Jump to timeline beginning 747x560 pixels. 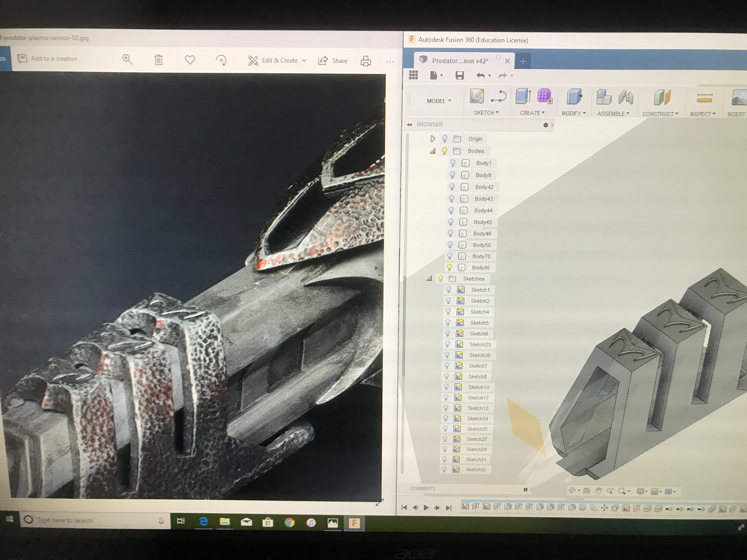click(x=404, y=507)
